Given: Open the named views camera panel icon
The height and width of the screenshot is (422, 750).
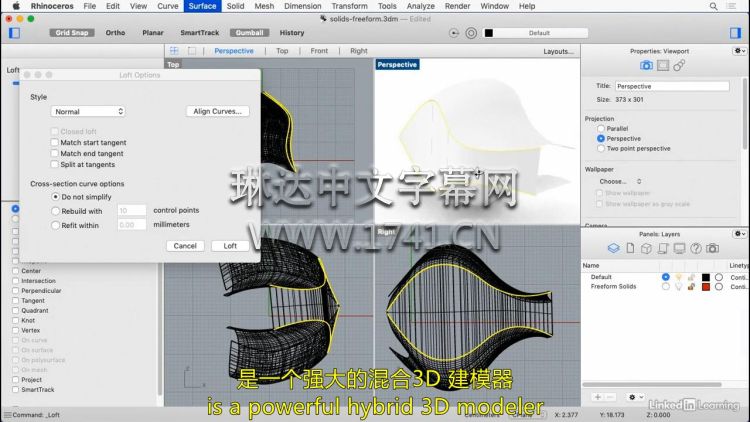Looking at the screenshot, I should point(713,248).
